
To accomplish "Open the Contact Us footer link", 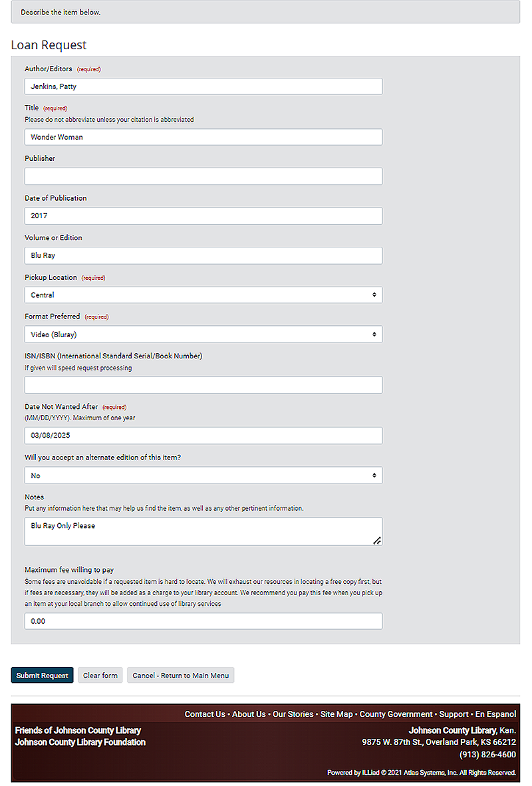I will pos(205,714).
